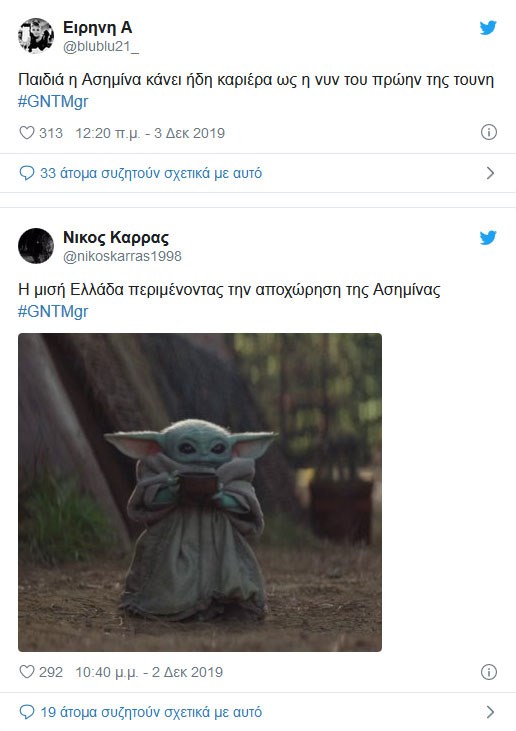Image resolution: width=516 pixels, height=731 pixels.
Task: Visit the @nikoskarras1998 handle
Action: pos(122,256)
